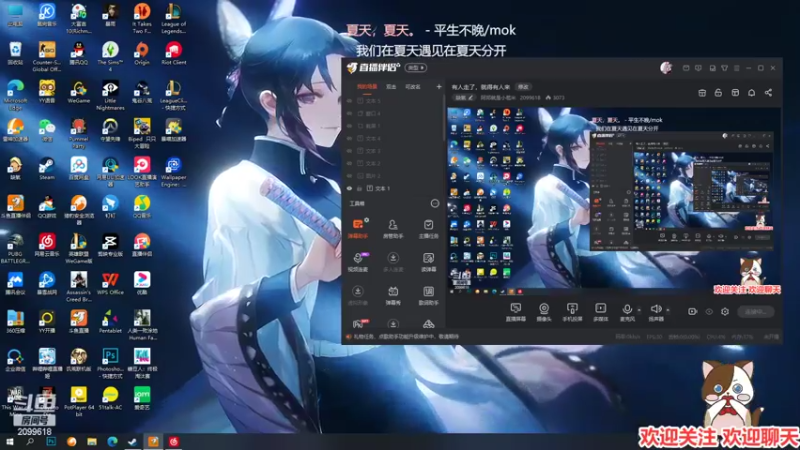Toggle visibility of layer 文本 5
Image resolution: width=800 pixels, height=450 pixels.
349,101
